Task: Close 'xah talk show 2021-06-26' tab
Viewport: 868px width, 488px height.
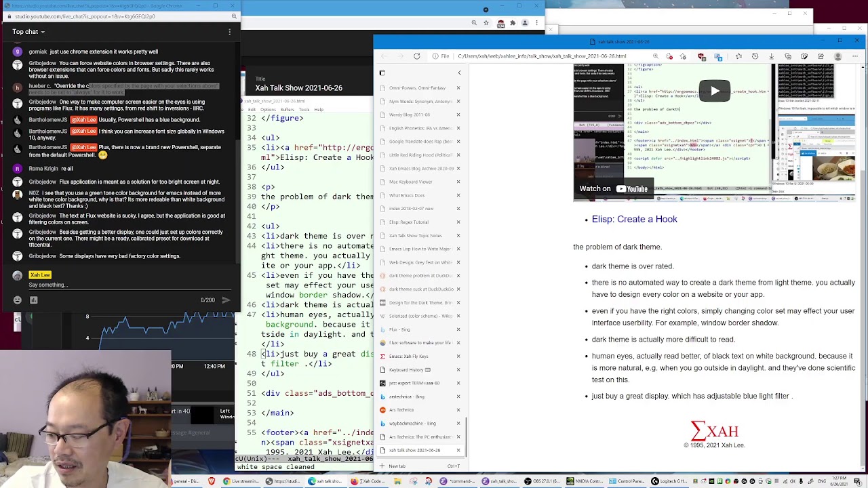Action: 458,450
